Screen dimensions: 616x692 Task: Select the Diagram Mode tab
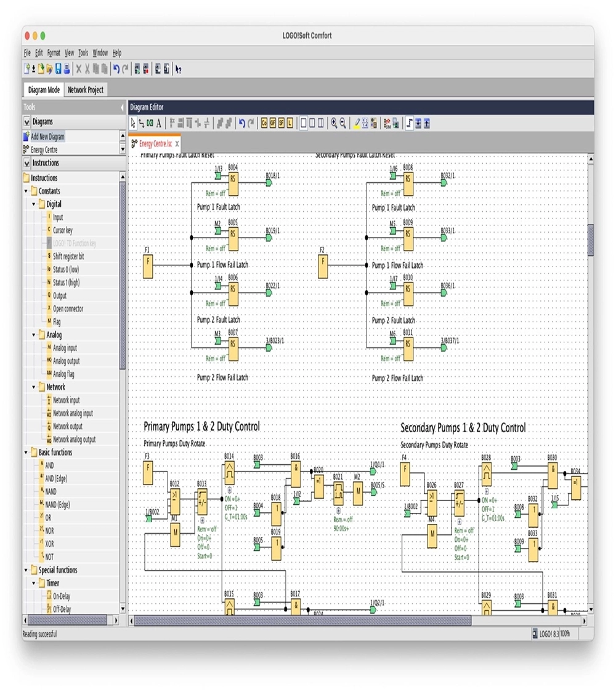point(44,90)
